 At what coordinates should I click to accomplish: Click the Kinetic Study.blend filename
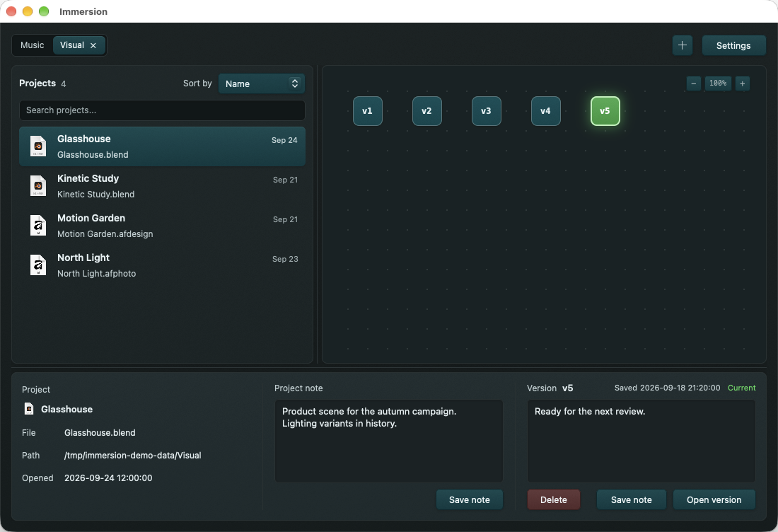tap(95, 194)
